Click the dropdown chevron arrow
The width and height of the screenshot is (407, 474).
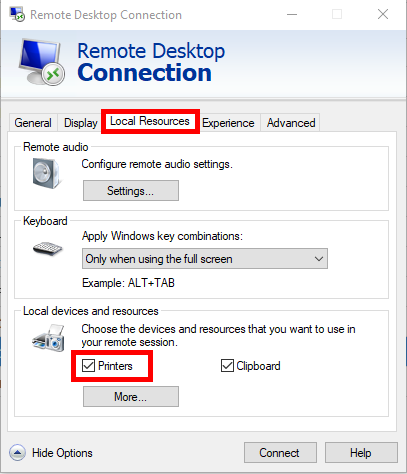pos(319,259)
